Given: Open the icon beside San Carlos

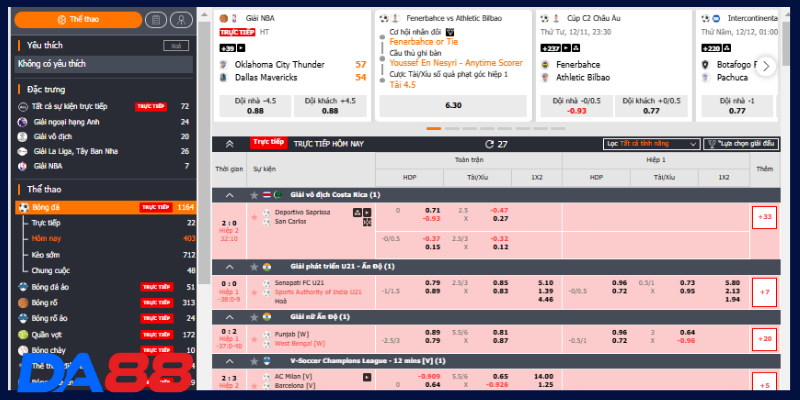Looking at the screenshot, I should (367, 222).
